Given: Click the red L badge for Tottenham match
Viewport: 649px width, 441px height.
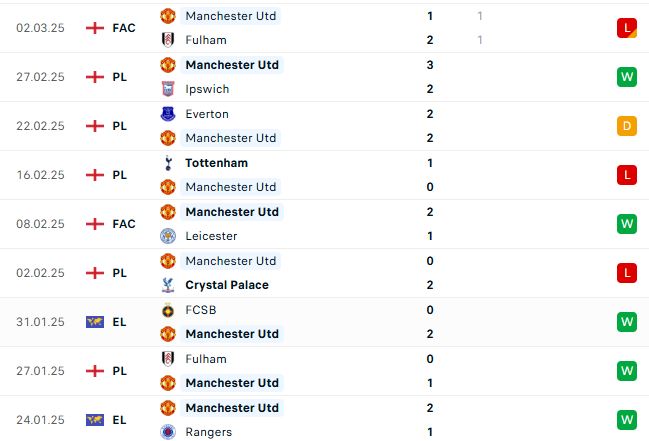Looking at the screenshot, I should [627, 175].
